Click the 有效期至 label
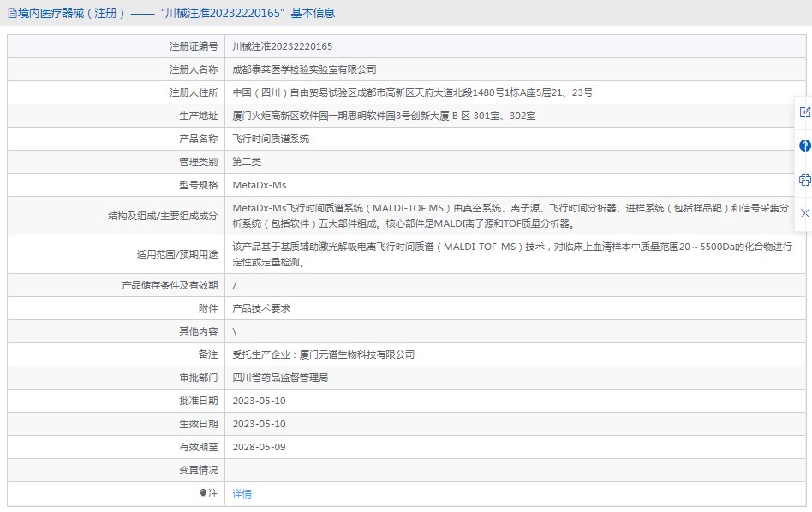The width and height of the screenshot is (812, 512). 199,447
